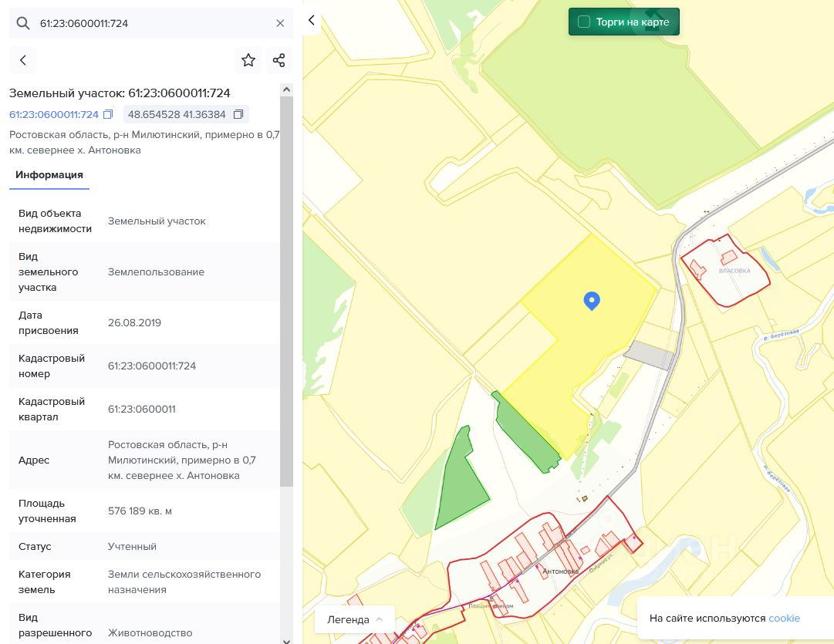Click the Антоновка settlement label on map
Screen dimensions: 834x644
(561, 572)
